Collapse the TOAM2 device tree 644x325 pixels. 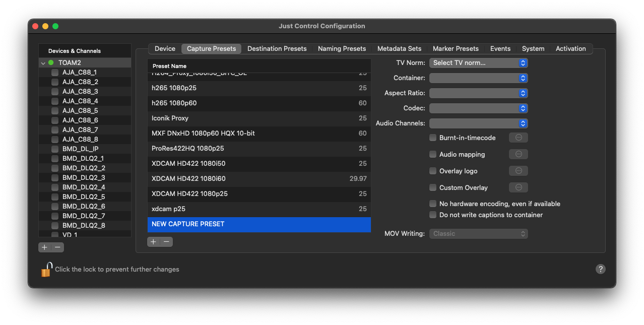click(x=43, y=63)
